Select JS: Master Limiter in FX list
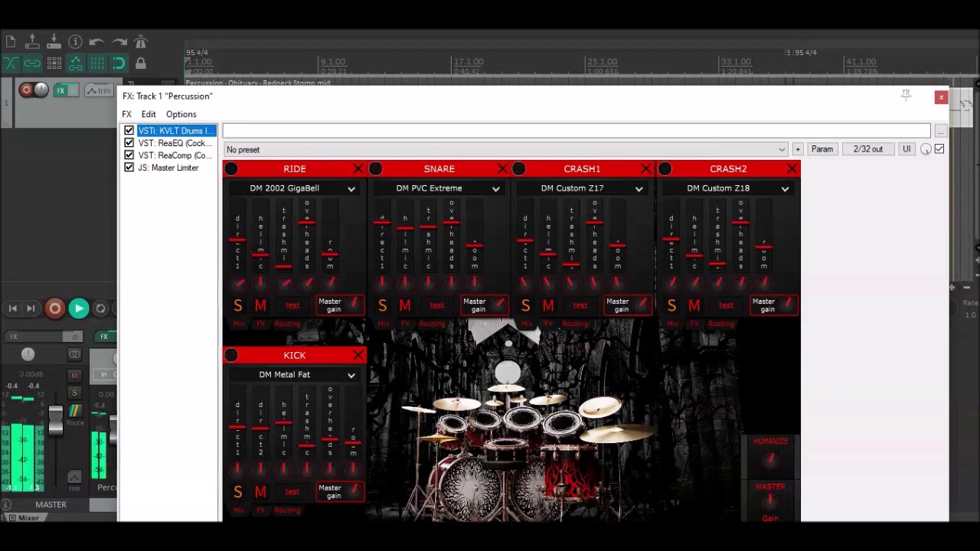 pos(168,168)
